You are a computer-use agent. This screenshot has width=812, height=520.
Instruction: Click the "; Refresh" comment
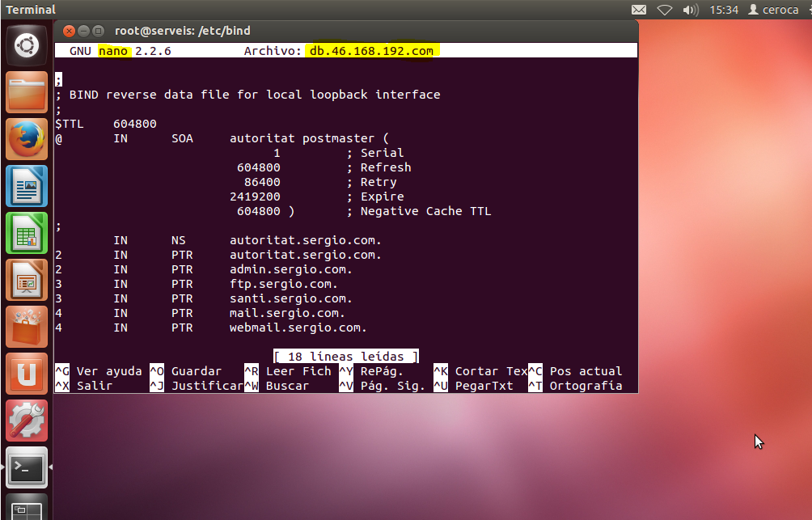379,167
